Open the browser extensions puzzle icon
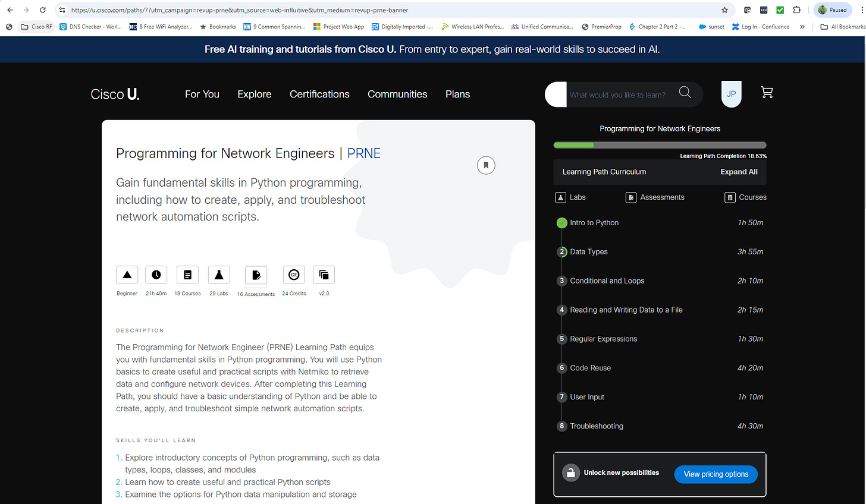866x504 pixels. pos(796,10)
